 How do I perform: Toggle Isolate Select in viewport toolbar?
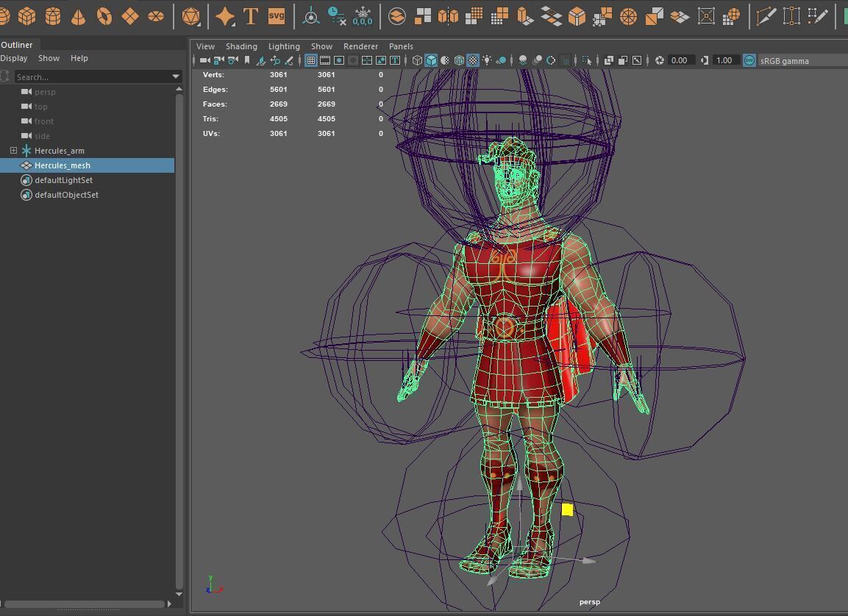(x=587, y=60)
